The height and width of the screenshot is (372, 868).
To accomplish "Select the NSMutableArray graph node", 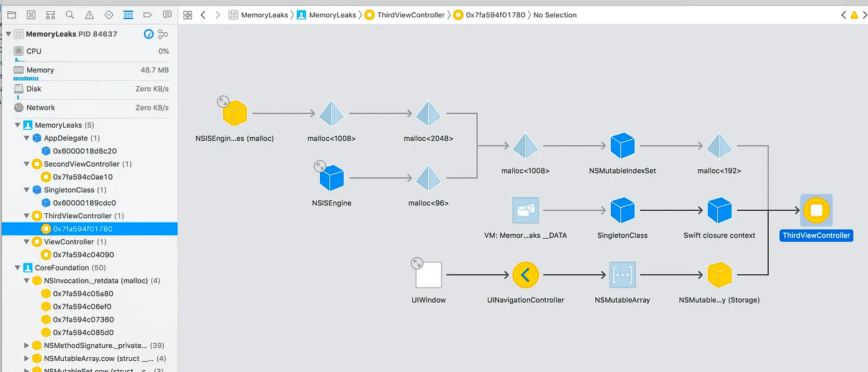I will pyautogui.click(x=622, y=275).
